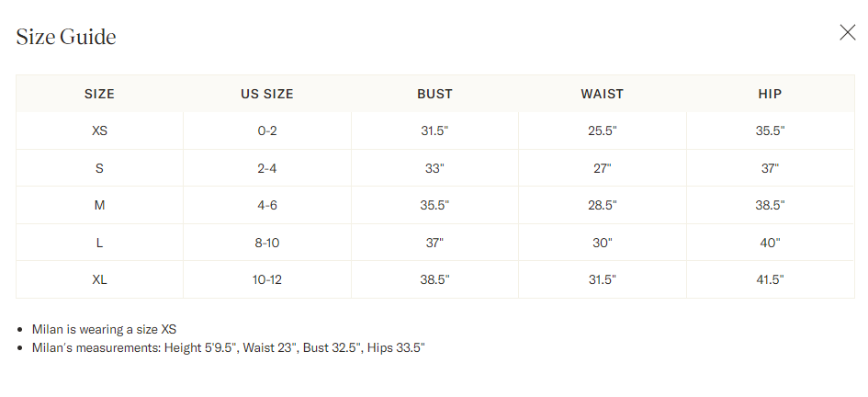Image resolution: width=868 pixels, height=397 pixels.
Task: Select the XS size row label
Action: (99, 131)
